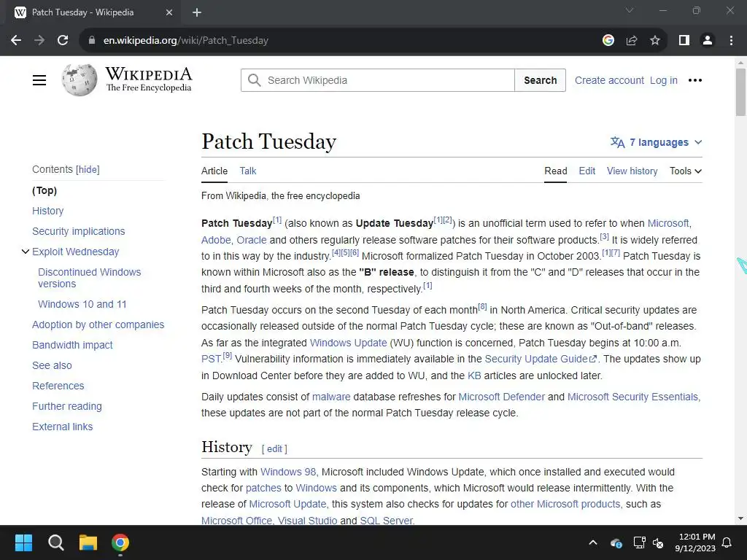
Task: Jump to References in the contents
Action: [58, 386]
